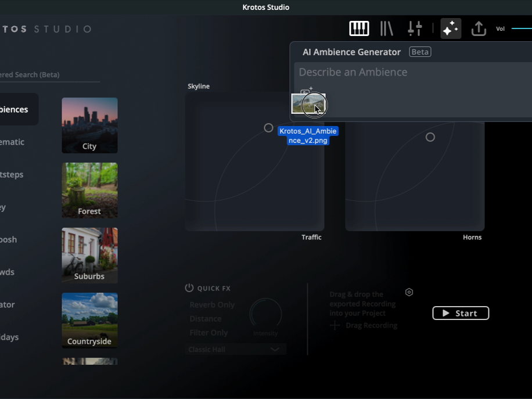Click the export share icon
Image resolution: width=532 pixels, height=399 pixels.
point(479,28)
